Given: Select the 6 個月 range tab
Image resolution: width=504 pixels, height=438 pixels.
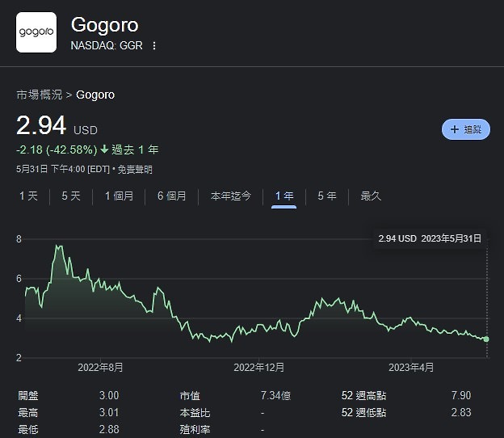Looking at the screenshot, I should click(172, 196).
